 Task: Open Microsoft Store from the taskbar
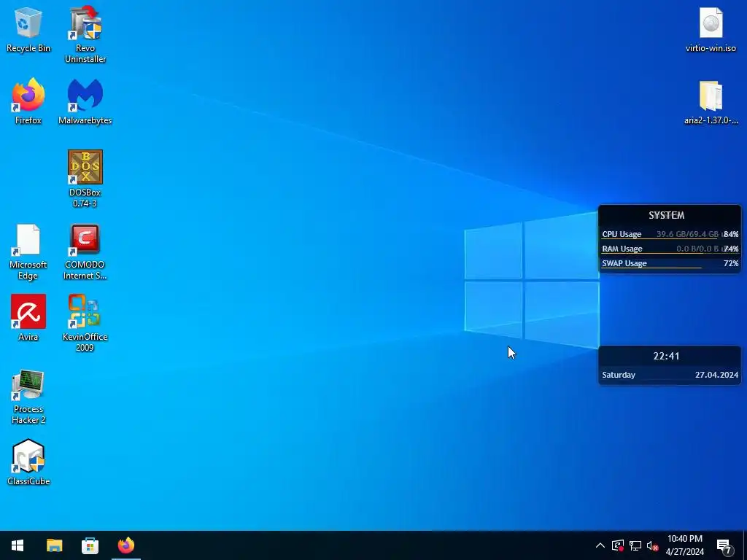(90, 545)
